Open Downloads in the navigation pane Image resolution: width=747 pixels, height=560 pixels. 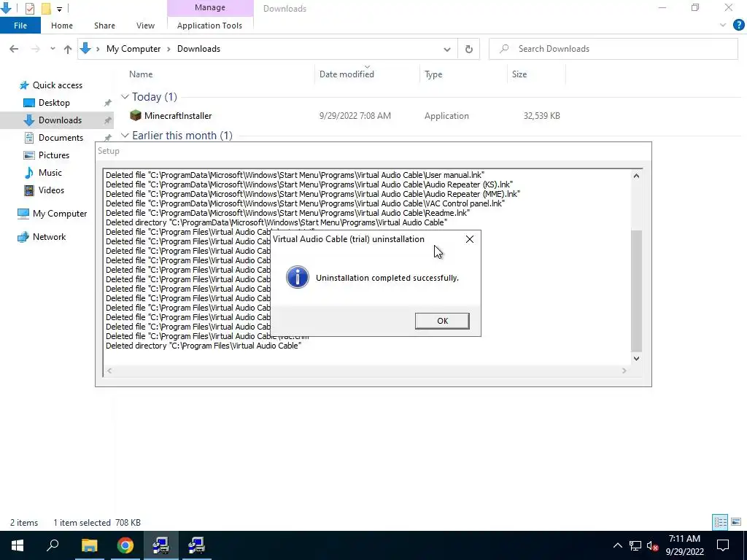[60, 120]
